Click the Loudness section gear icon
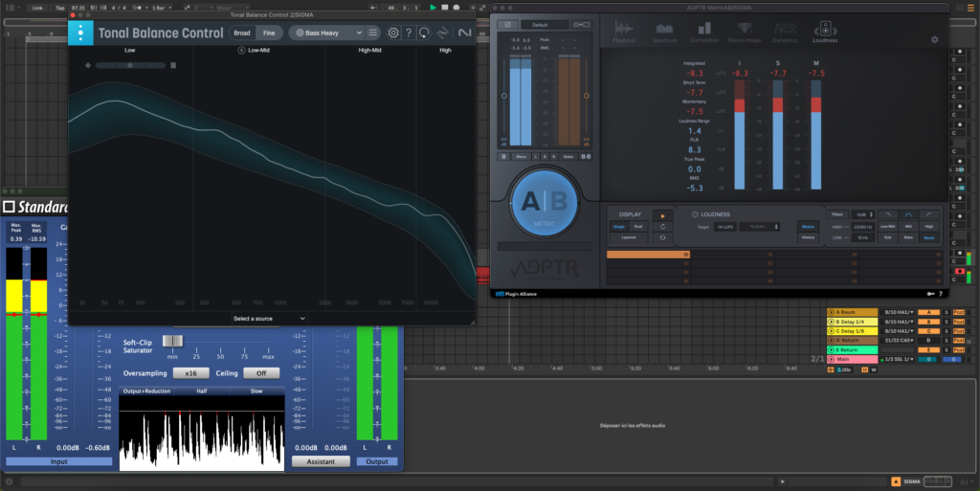 (695, 214)
